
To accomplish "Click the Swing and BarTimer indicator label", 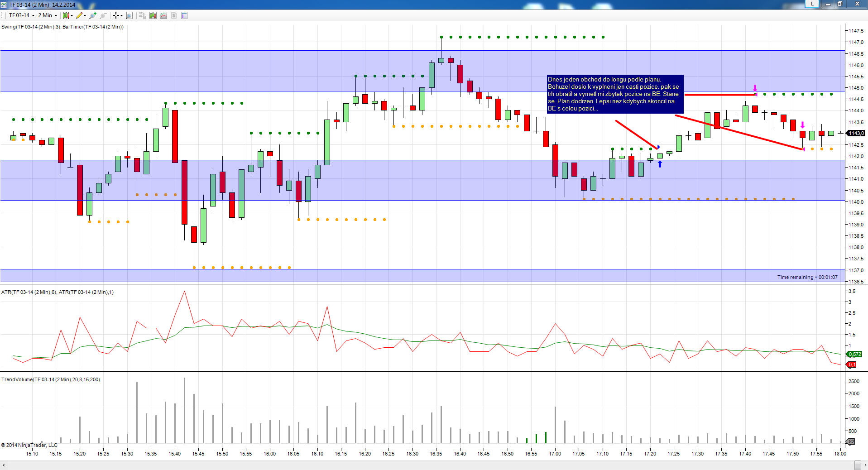I will (x=62, y=27).
